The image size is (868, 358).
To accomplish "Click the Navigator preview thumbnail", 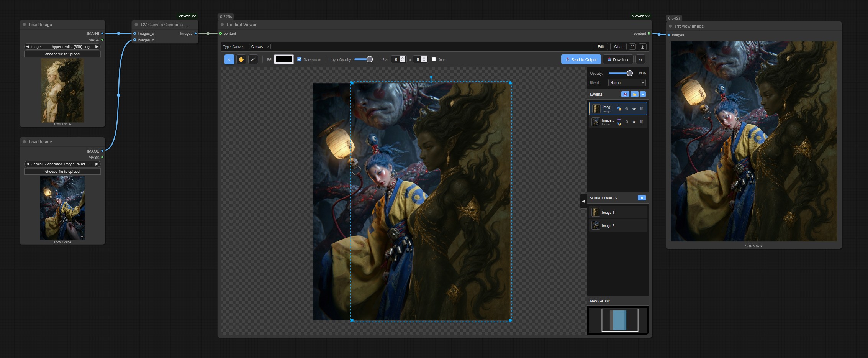I will click(618, 320).
